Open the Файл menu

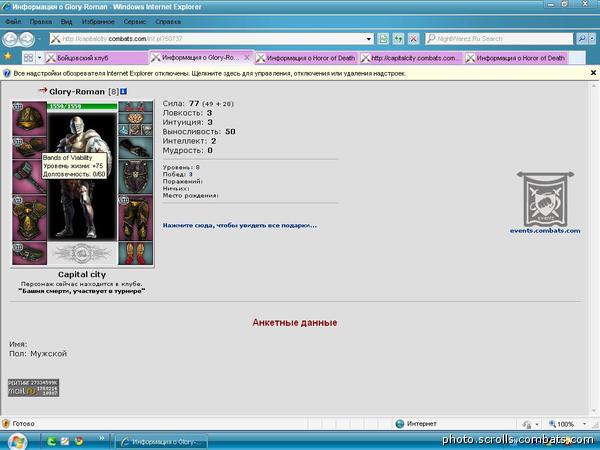click(13, 21)
